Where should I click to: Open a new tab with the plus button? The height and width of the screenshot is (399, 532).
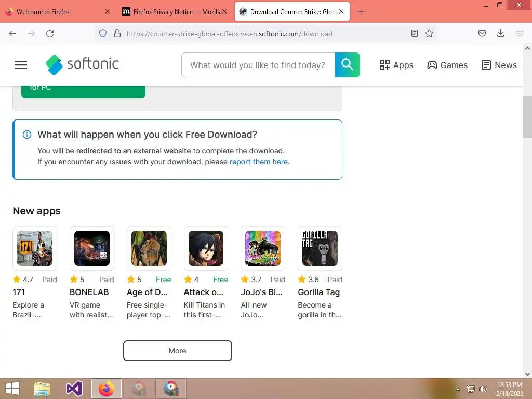click(x=361, y=12)
